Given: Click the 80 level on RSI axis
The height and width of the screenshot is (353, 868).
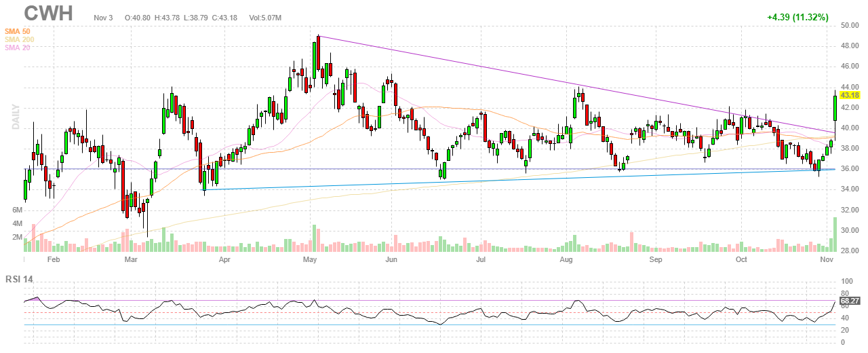Looking at the screenshot, I should [846, 293].
